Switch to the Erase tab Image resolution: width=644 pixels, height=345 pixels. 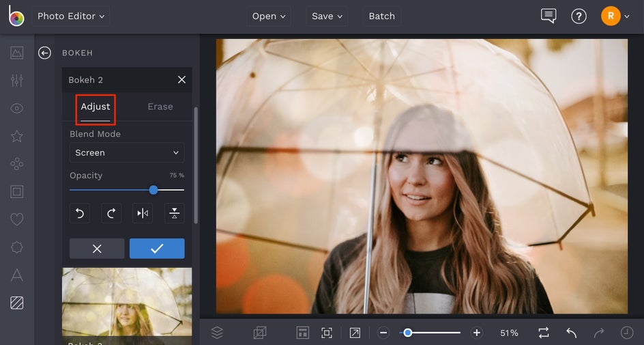point(160,107)
